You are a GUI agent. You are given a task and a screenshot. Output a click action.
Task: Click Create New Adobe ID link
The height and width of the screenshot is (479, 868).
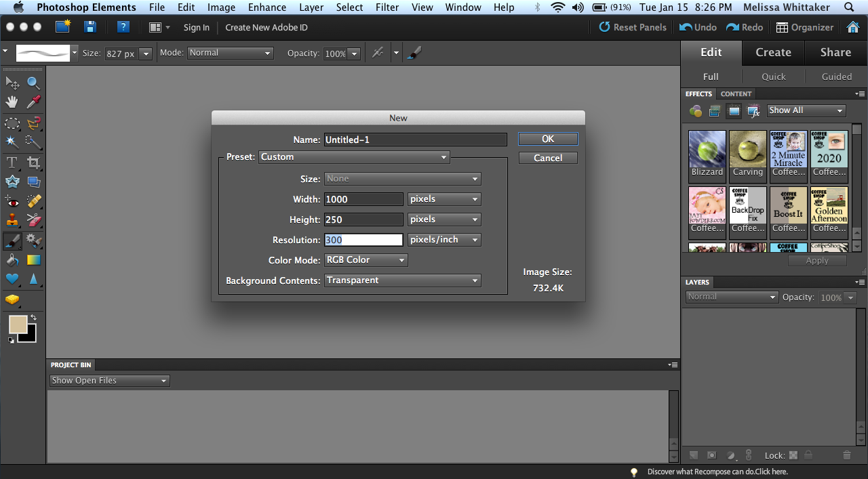267,27
